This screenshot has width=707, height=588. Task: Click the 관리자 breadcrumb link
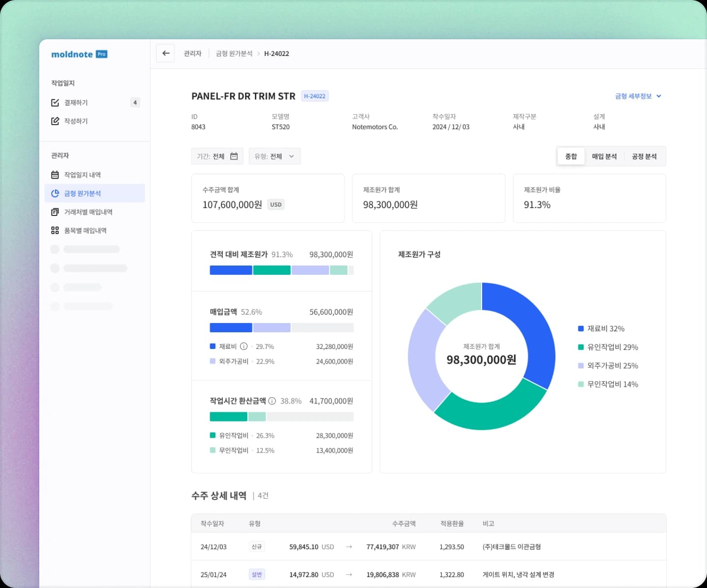(x=192, y=53)
